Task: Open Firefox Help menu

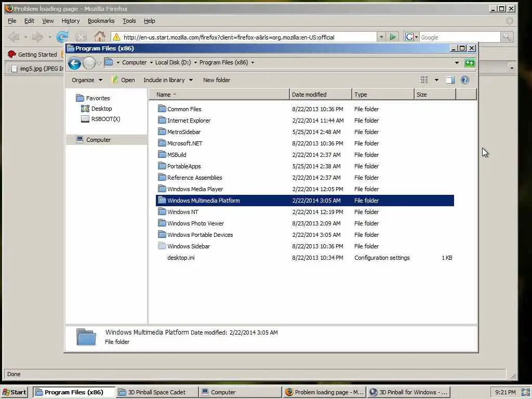Action: 149,21
